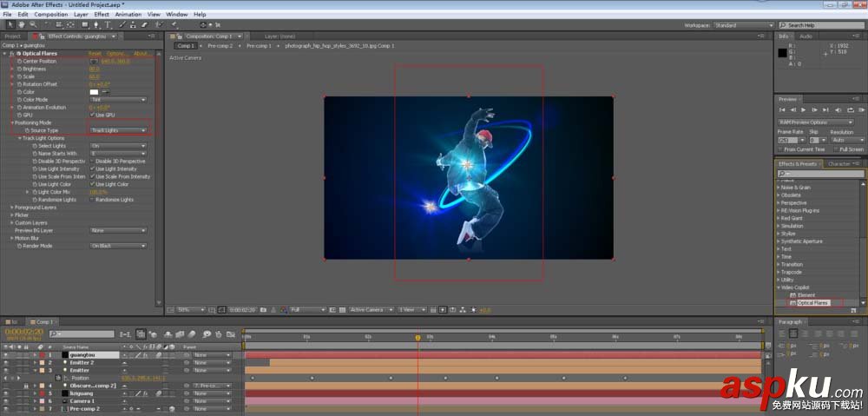This screenshot has height=416, width=868.
Task: Uncheck the Use GPU checkbox
Action: (92, 115)
